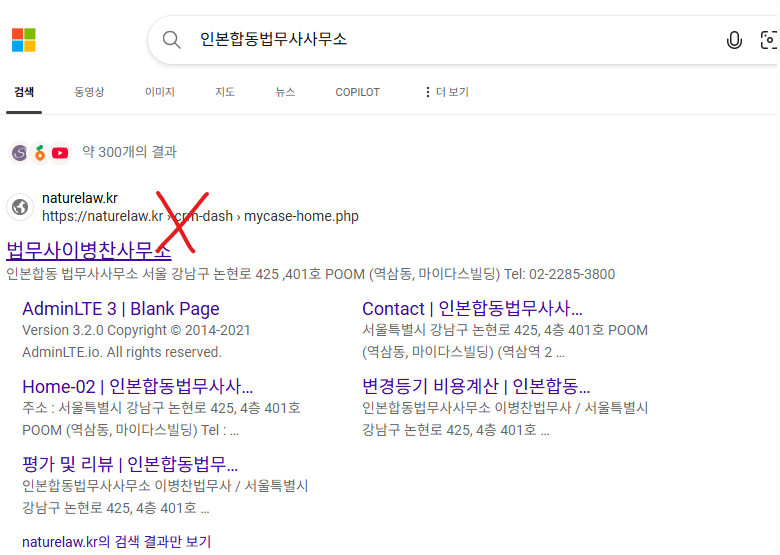Switch to the 동영상 tab
This screenshot has height=555, width=780.
click(90, 92)
